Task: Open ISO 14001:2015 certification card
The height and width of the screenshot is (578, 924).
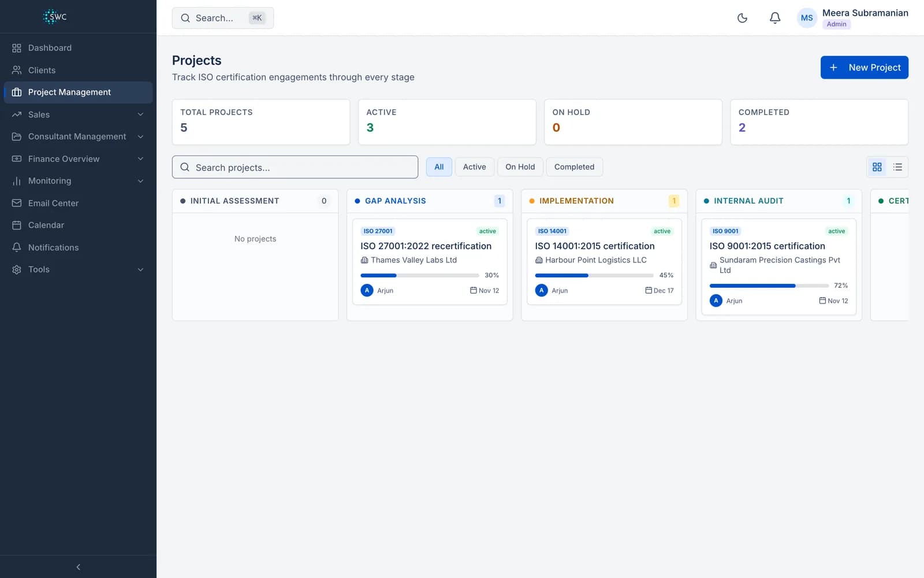Action: coord(604,261)
